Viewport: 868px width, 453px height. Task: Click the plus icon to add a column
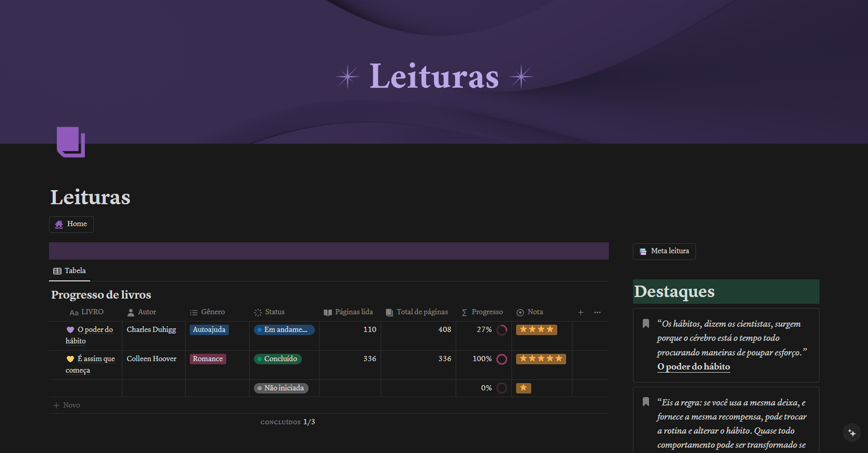580,312
